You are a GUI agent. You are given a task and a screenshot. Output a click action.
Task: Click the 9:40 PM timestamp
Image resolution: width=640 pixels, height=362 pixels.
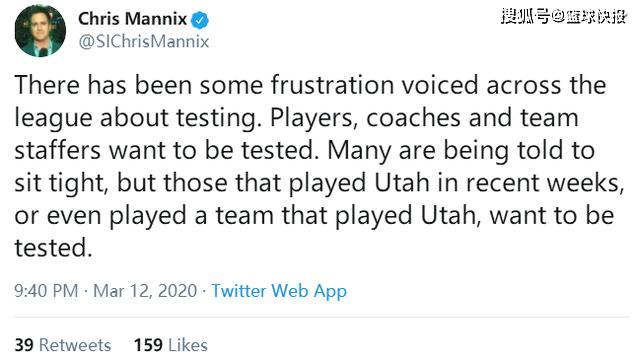(x=46, y=291)
